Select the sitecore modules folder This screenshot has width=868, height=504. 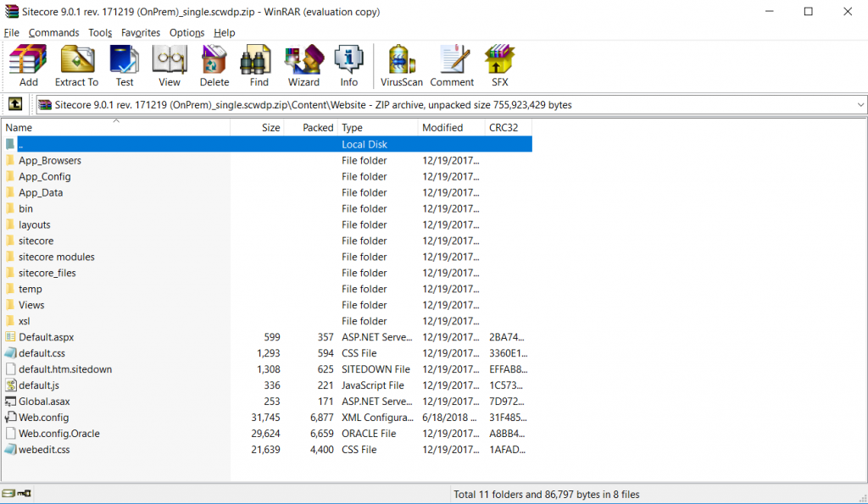click(57, 257)
